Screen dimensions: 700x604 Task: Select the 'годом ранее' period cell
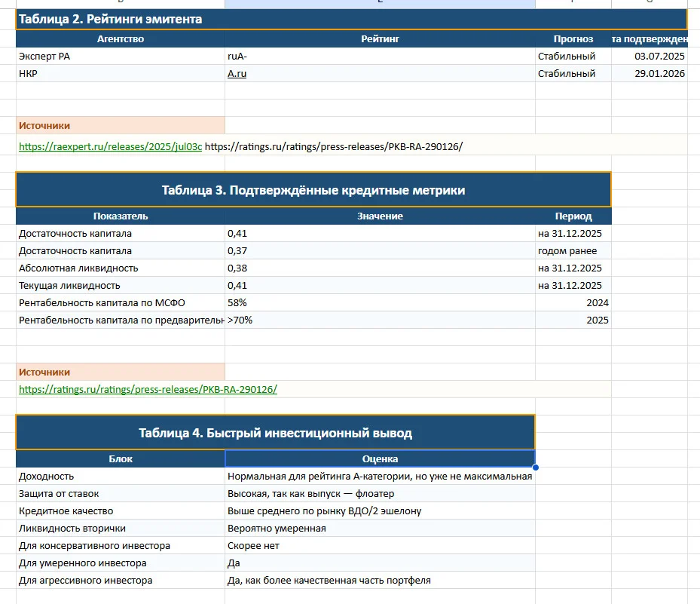[x=573, y=251]
